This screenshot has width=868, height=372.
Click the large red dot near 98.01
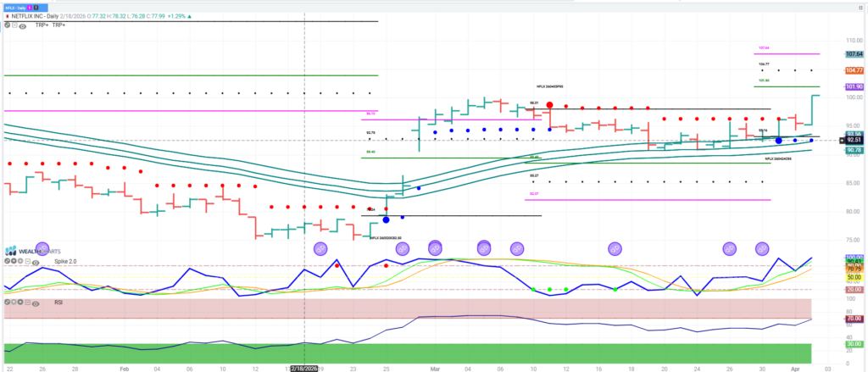[x=550, y=106]
